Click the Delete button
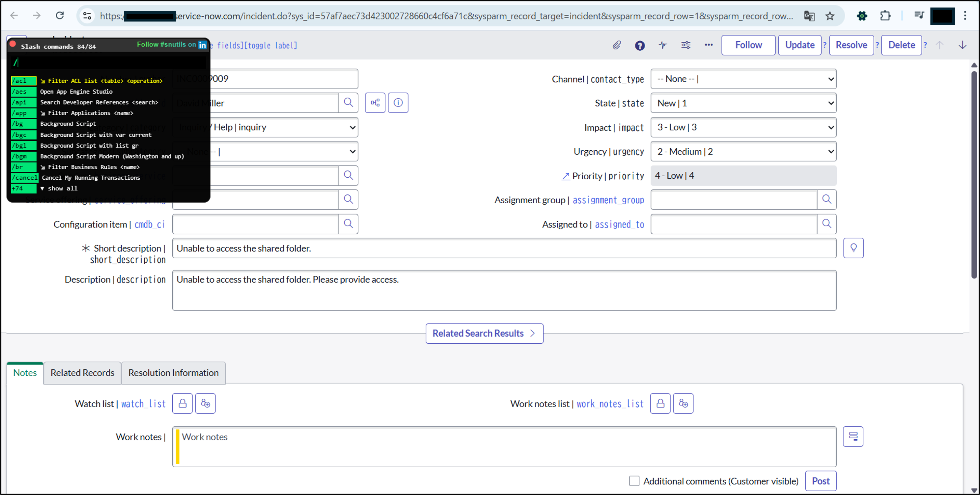980x495 pixels. [901, 45]
